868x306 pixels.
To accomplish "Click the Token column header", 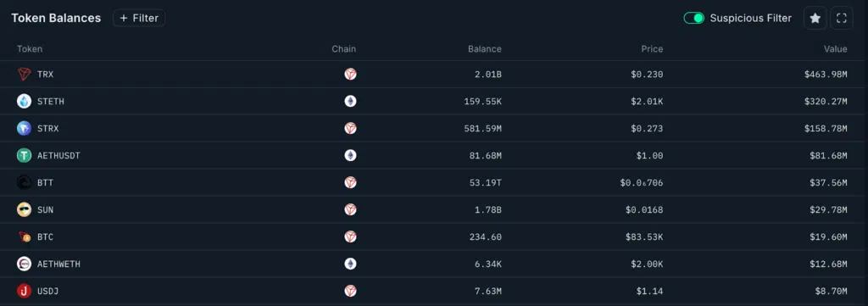I will coord(30,48).
